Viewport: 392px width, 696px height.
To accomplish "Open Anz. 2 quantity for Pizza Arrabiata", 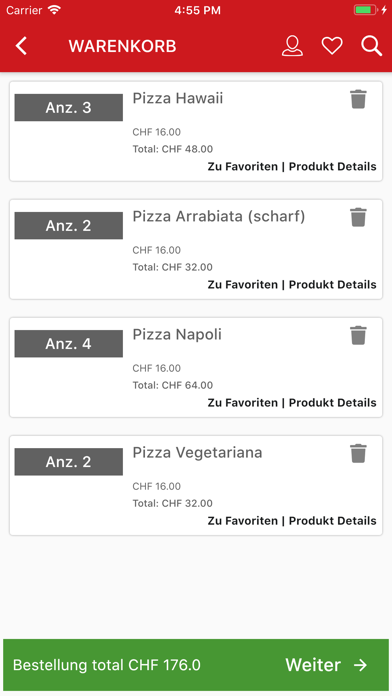I will (x=68, y=225).
